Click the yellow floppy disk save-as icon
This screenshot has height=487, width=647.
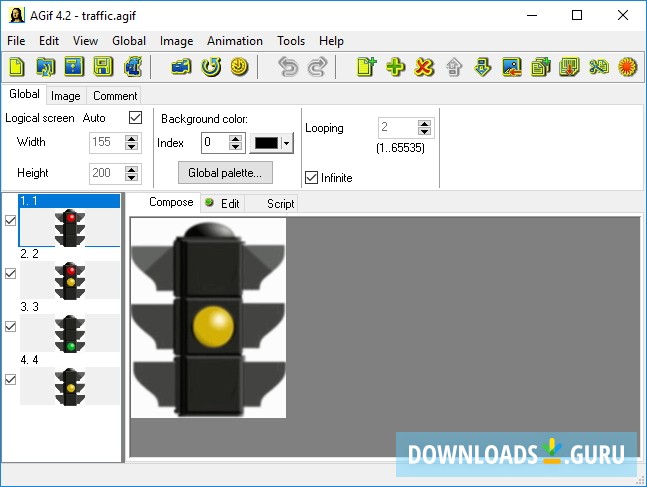click(x=103, y=67)
